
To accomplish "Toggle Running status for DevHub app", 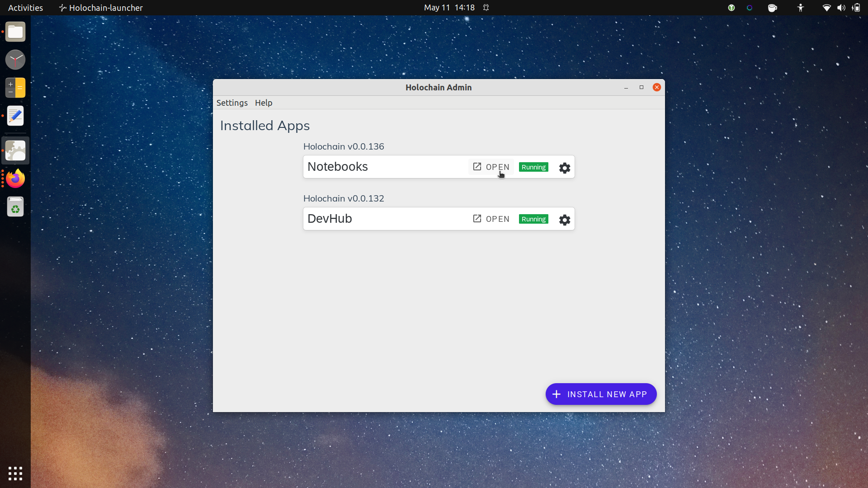I will (533, 219).
